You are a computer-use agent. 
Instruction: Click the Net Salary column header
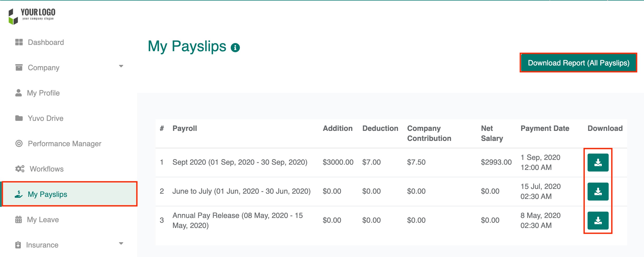point(492,133)
